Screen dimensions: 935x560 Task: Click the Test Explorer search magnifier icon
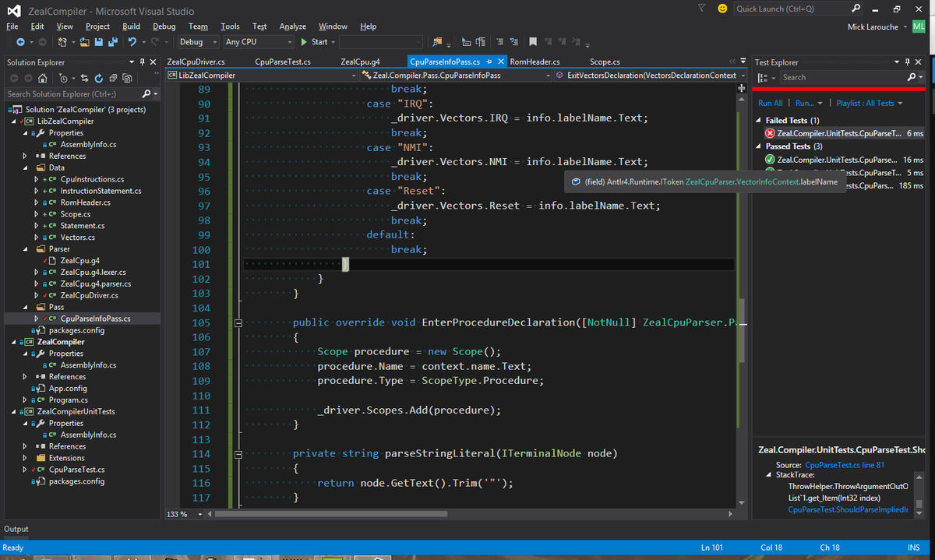[x=913, y=77]
